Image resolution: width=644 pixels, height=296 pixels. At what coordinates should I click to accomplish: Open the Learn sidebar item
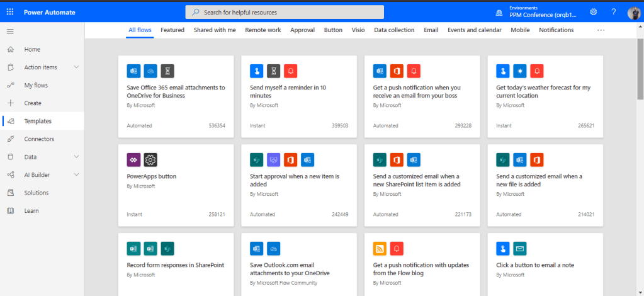tap(31, 211)
